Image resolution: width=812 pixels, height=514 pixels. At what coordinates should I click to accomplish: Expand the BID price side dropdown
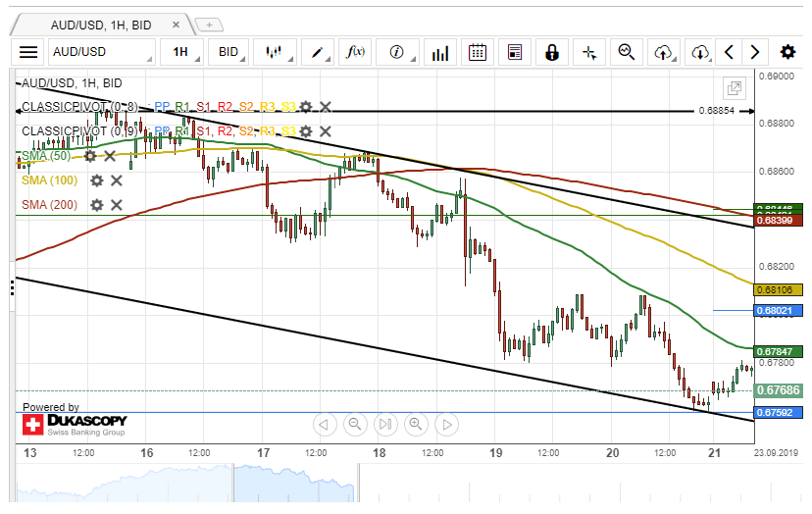click(232, 52)
